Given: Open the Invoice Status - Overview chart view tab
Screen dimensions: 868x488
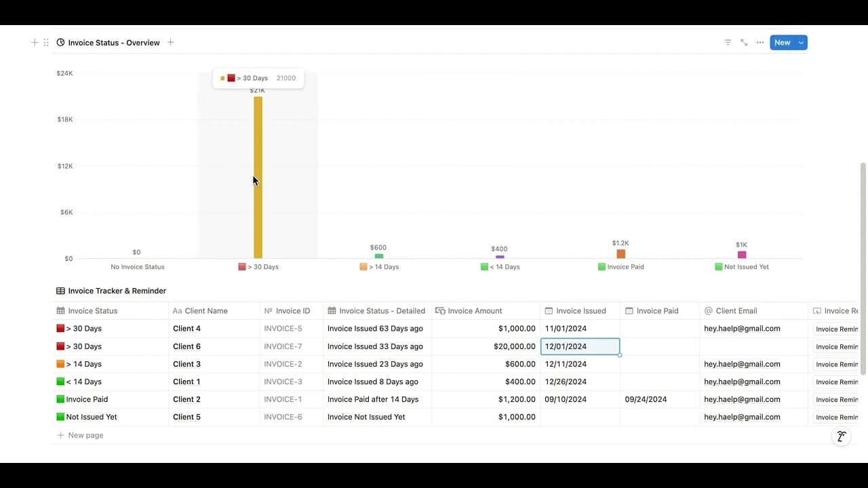Looking at the screenshot, I should coord(108,43).
